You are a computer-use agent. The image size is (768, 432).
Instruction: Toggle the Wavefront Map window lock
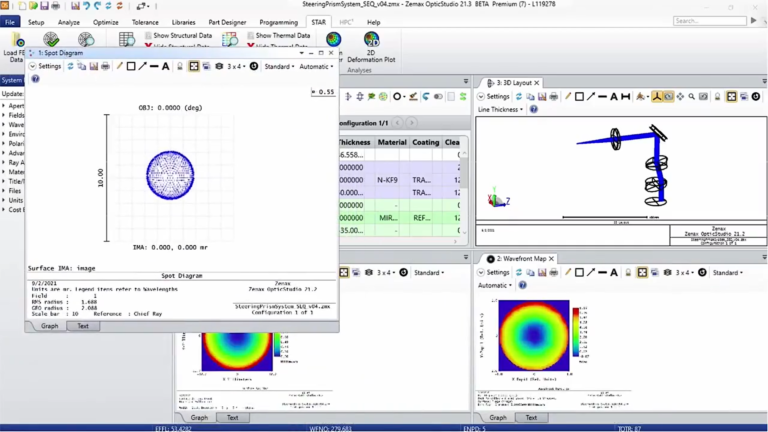[x=628, y=272]
